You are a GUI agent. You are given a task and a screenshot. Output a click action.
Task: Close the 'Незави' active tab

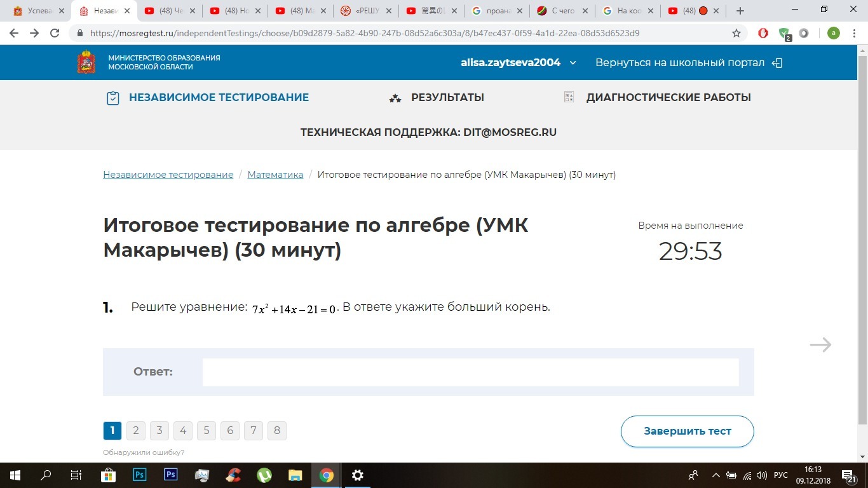click(127, 11)
